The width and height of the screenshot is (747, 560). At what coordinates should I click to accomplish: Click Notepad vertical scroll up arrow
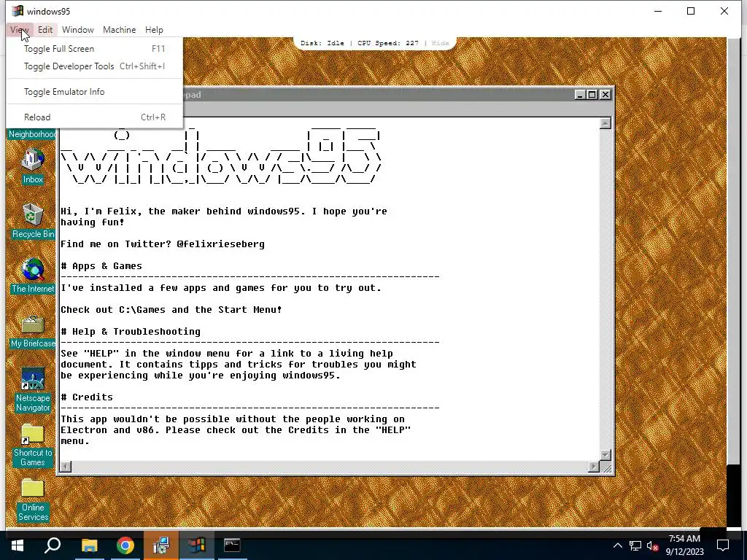605,123
